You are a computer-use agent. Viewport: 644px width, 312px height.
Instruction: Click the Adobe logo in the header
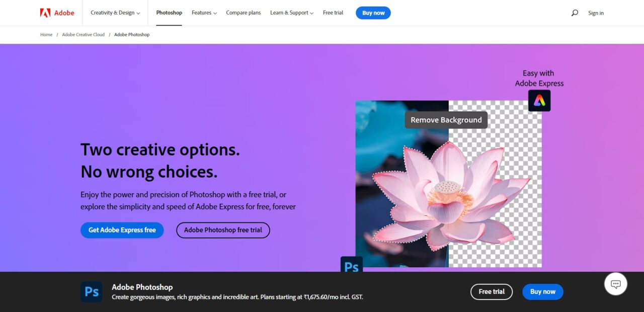57,13
